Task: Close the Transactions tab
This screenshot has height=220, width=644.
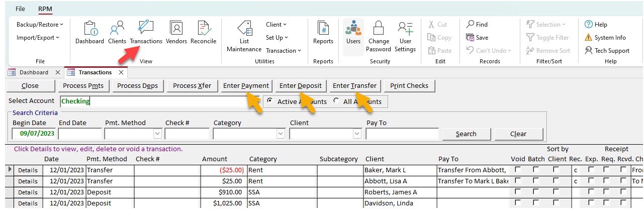Action: pos(121,72)
